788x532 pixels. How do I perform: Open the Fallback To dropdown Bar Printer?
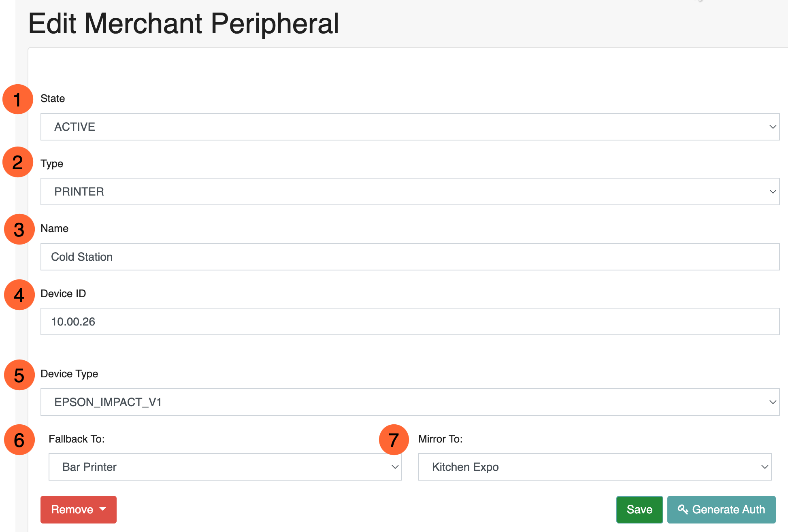pos(225,467)
